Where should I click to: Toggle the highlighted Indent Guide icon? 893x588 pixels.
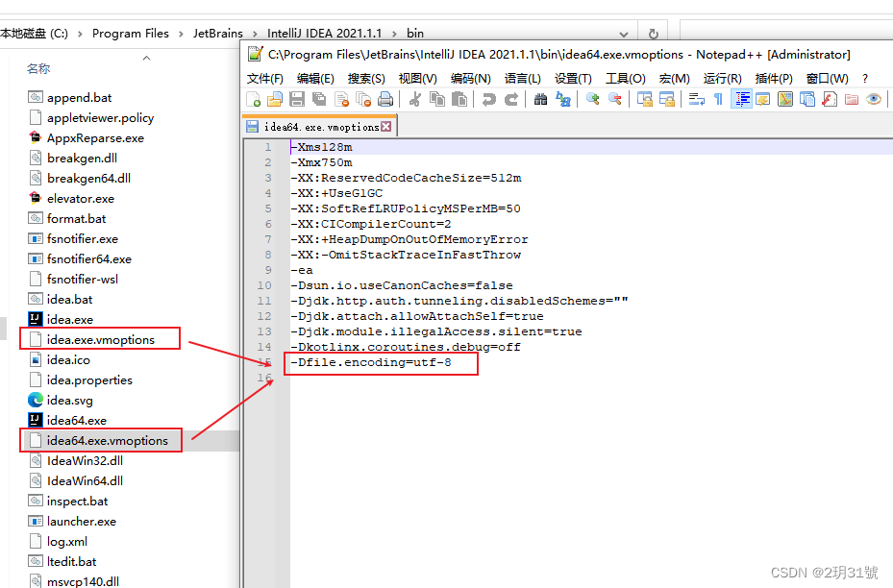pos(741,100)
